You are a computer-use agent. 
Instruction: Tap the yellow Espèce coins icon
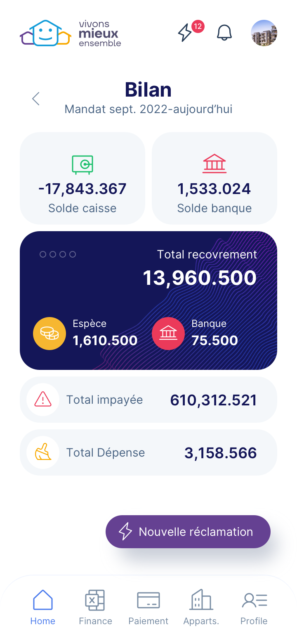point(49,334)
